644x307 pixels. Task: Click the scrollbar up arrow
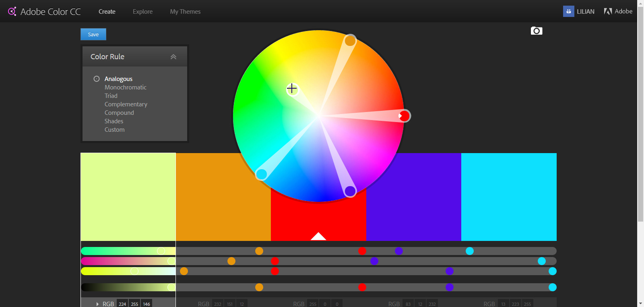(x=640, y=3)
